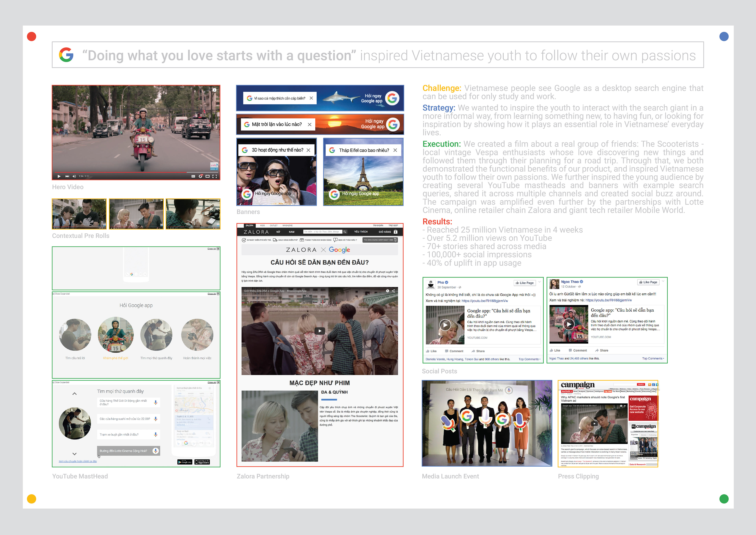The height and width of the screenshot is (535, 756).
Task: Select 'Hoàn thành mọi việc' circle
Action: (x=197, y=335)
